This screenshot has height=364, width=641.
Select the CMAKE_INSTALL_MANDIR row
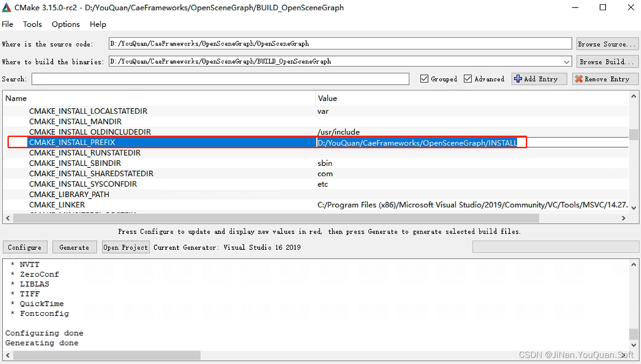point(316,122)
